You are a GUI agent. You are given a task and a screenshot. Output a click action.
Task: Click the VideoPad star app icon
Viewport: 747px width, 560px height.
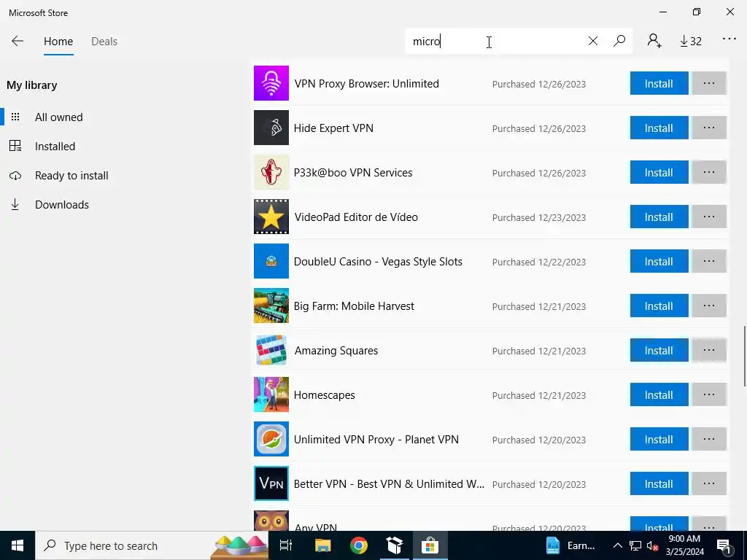[x=271, y=217]
